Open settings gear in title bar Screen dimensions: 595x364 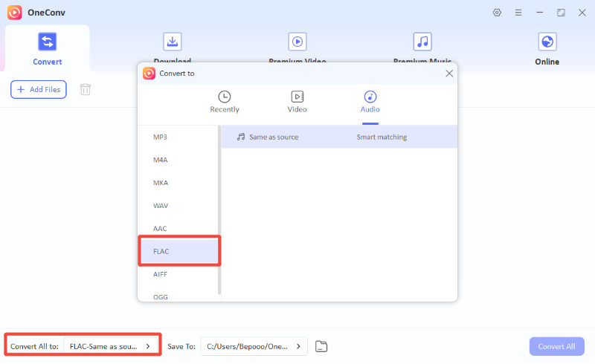(497, 13)
